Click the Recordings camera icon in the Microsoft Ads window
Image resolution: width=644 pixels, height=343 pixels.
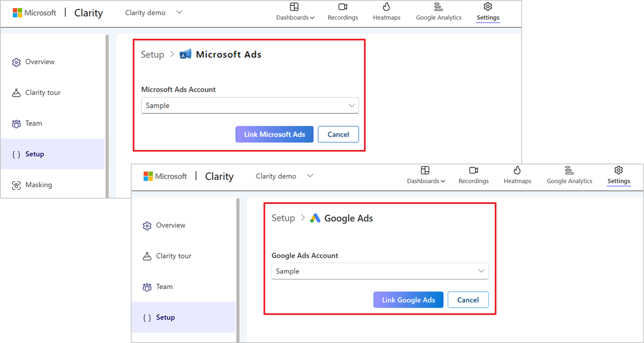(x=343, y=7)
